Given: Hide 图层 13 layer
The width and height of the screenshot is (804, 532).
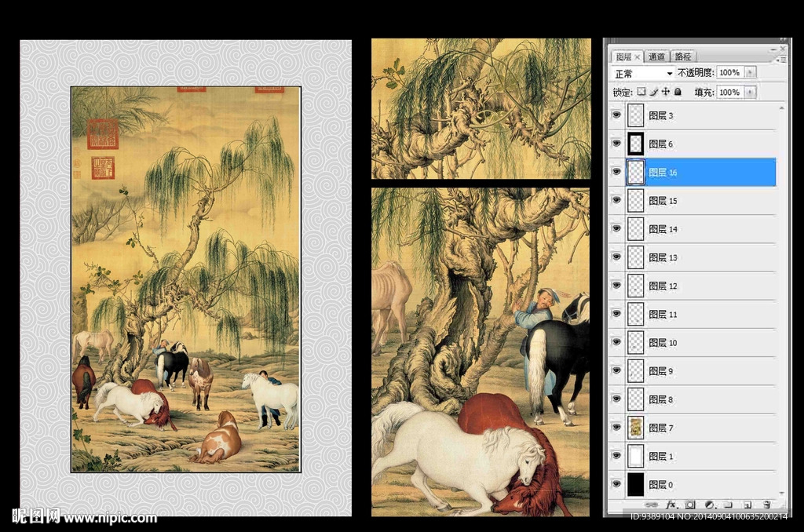Looking at the screenshot, I should pos(616,257).
